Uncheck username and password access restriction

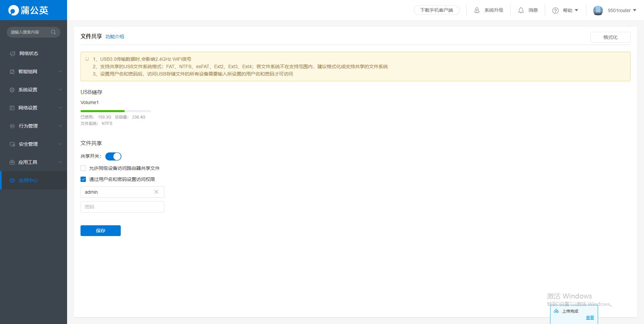pos(83,179)
